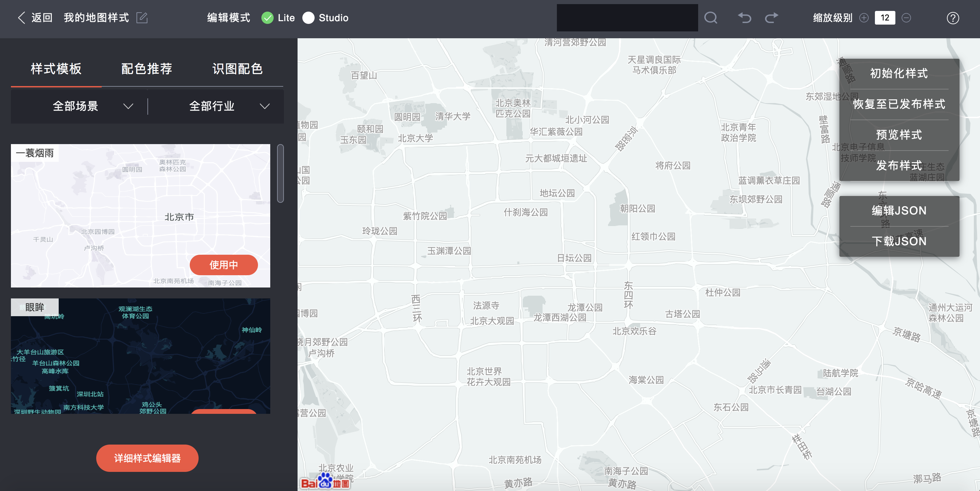Redo the style change

click(772, 17)
